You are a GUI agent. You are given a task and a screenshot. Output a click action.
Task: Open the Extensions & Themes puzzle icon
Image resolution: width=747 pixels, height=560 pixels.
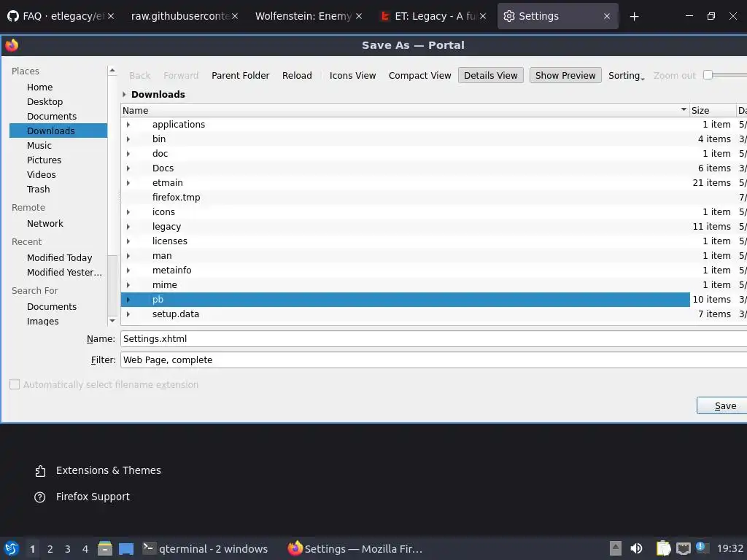point(40,471)
